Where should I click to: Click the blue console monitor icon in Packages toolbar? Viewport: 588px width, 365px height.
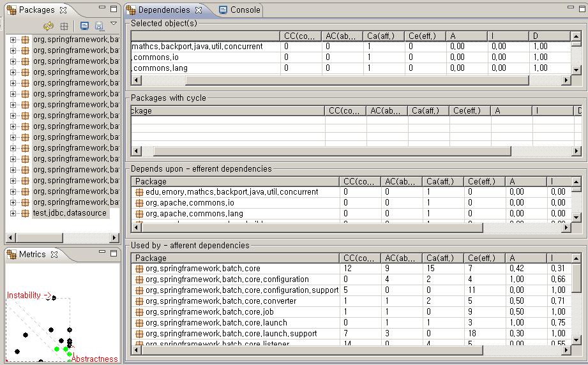84,26
